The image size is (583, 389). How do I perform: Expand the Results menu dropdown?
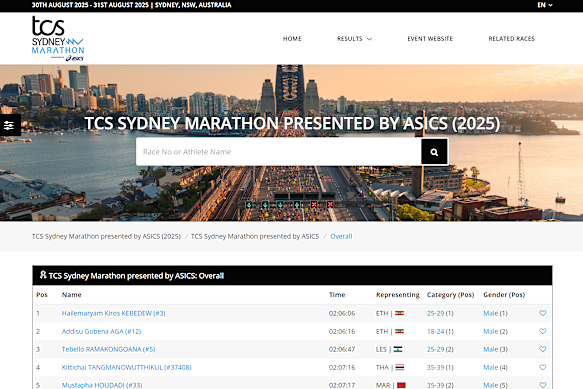[x=354, y=39]
